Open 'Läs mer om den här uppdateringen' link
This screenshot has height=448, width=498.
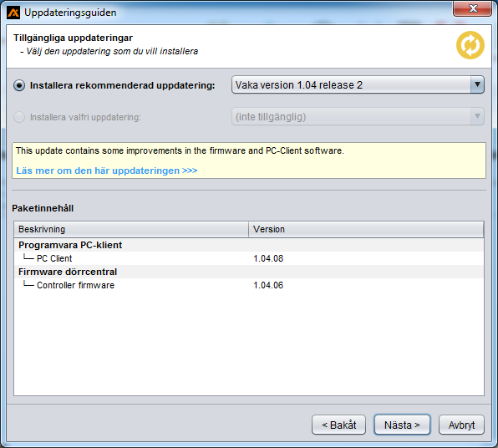(107, 171)
